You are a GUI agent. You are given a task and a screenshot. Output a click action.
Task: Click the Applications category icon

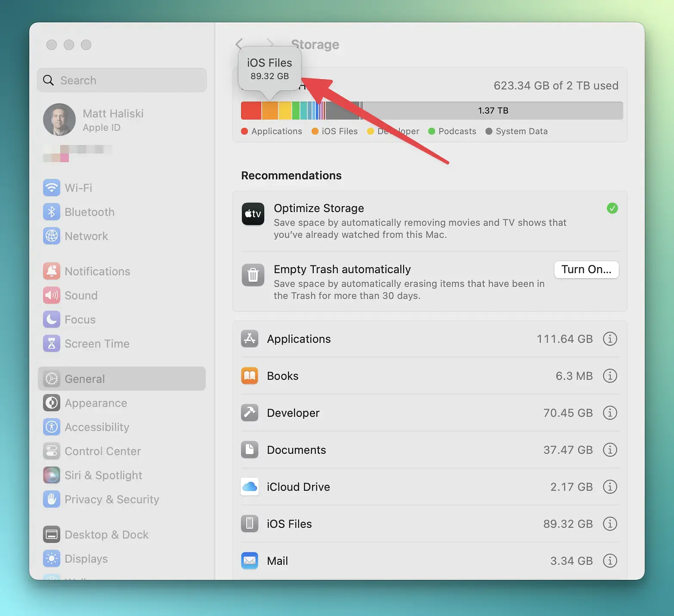(250, 339)
